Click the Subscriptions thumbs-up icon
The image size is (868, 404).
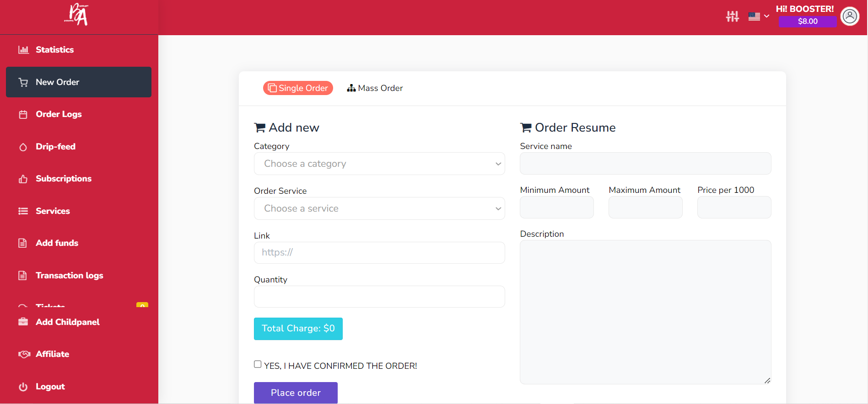point(23,179)
